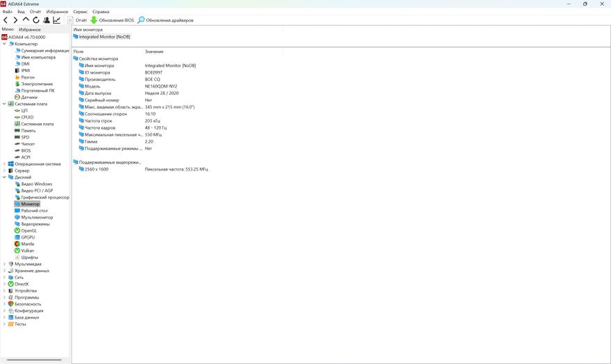This screenshot has width=611, height=364.
Task: Select Видео PCI / AGP item
Action: tap(34, 191)
